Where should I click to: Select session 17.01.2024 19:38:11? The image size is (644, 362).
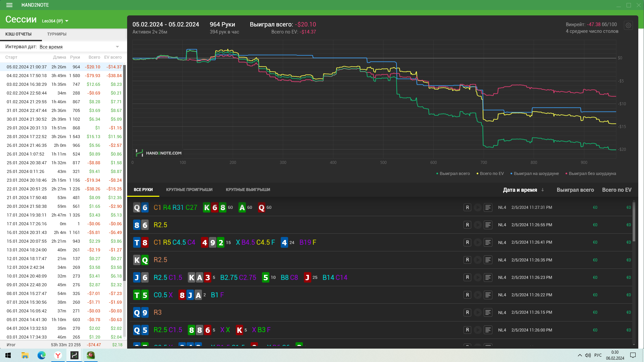pos(62,215)
